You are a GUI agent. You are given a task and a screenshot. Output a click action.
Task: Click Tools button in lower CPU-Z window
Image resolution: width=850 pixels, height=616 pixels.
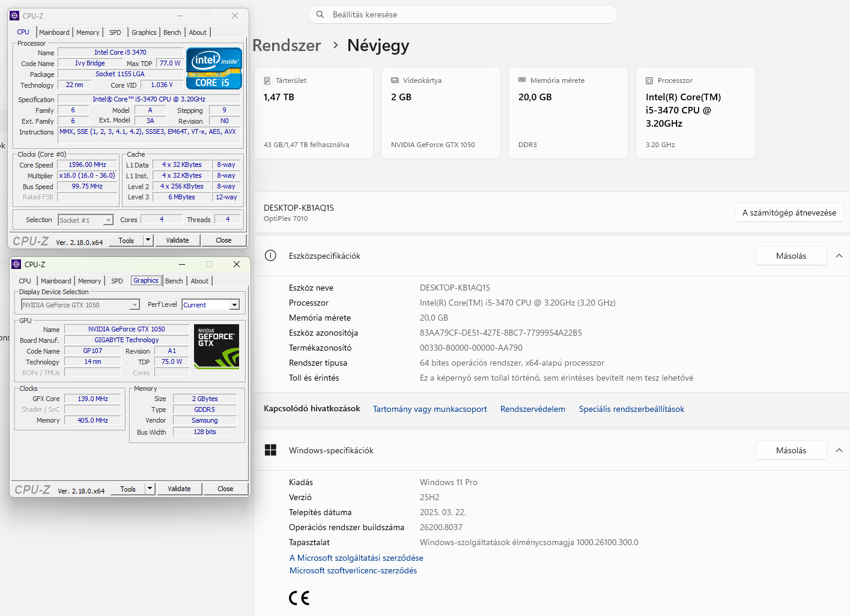(x=128, y=489)
